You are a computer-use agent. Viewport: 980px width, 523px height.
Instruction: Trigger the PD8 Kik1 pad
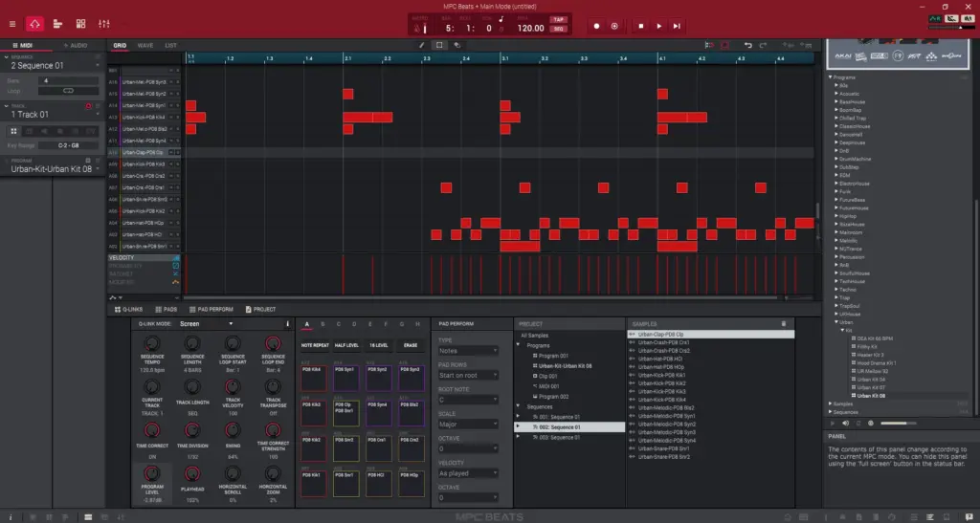(313, 485)
